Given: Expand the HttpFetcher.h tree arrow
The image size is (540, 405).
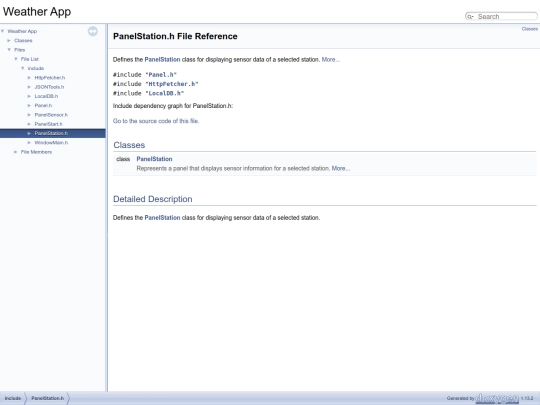Looking at the screenshot, I should pyautogui.click(x=29, y=78).
